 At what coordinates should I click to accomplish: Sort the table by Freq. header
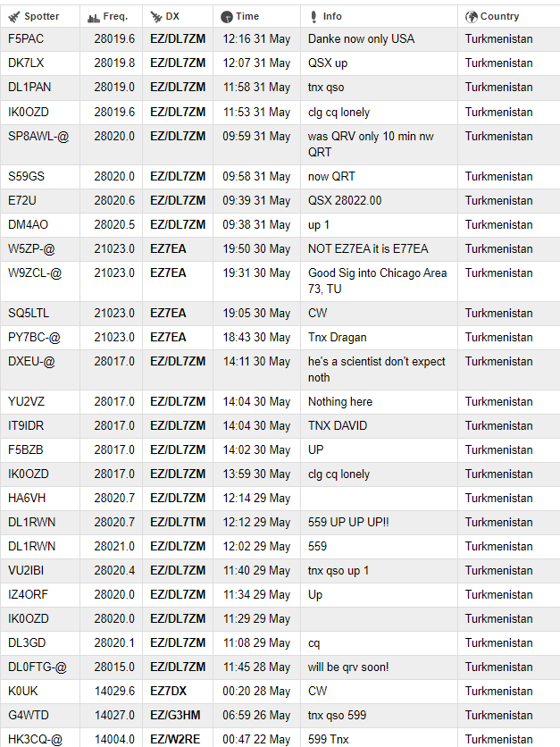(x=115, y=16)
